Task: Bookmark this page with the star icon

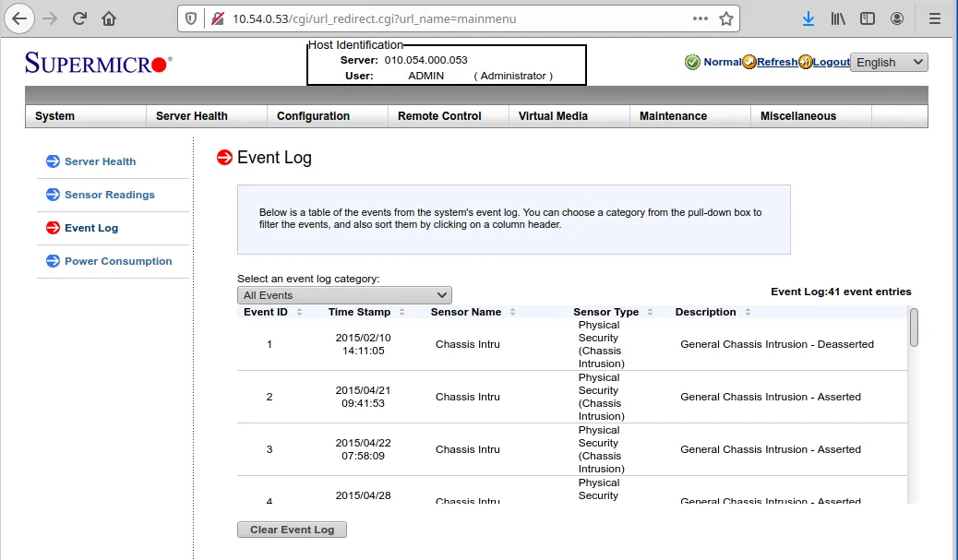Action: (726, 18)
